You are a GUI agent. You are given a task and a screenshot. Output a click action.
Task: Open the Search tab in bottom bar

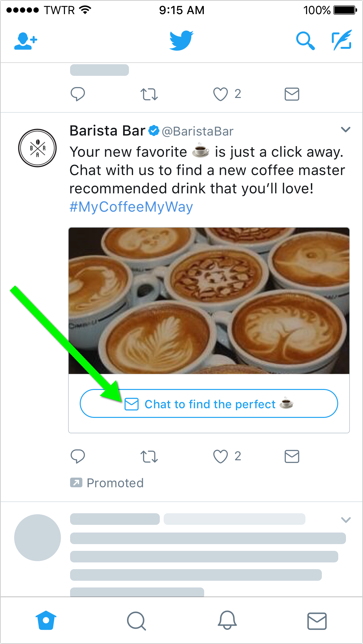tap(136, 621)
